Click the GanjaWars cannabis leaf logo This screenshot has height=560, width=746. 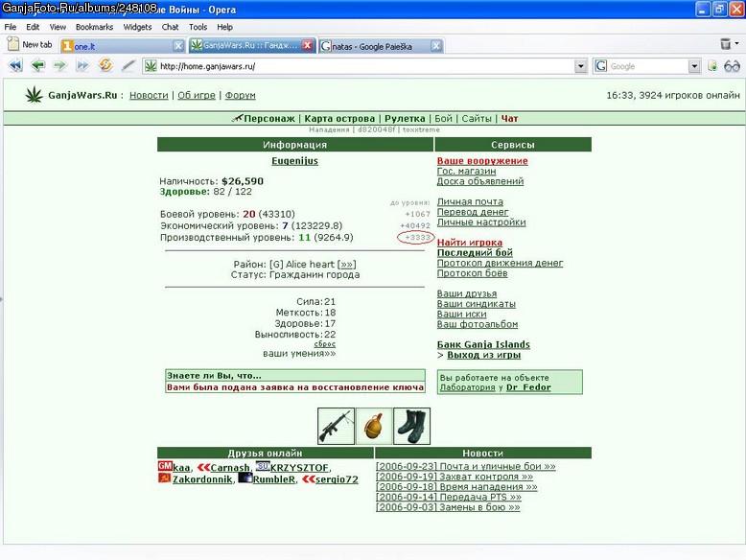click(x=34, y=95)
